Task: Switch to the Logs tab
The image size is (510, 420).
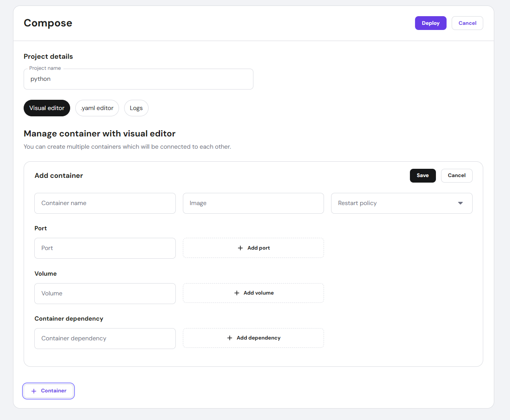Action: [136, 108]
